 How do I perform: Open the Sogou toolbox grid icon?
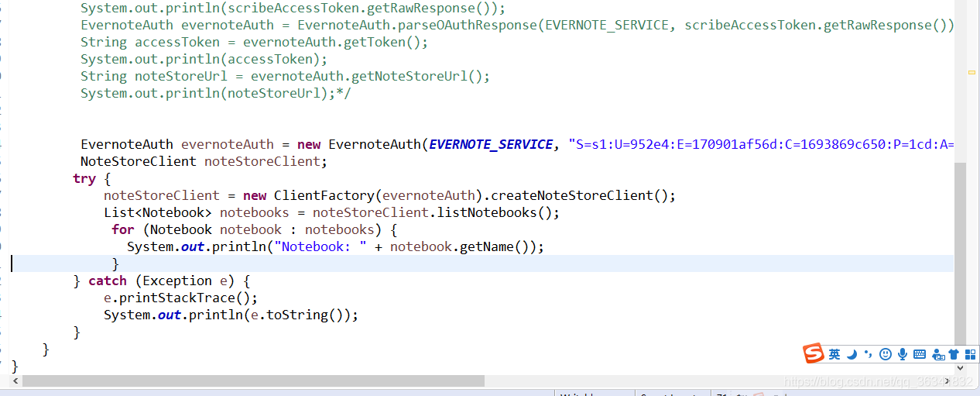pyautogui.click(x=970, y=354)
